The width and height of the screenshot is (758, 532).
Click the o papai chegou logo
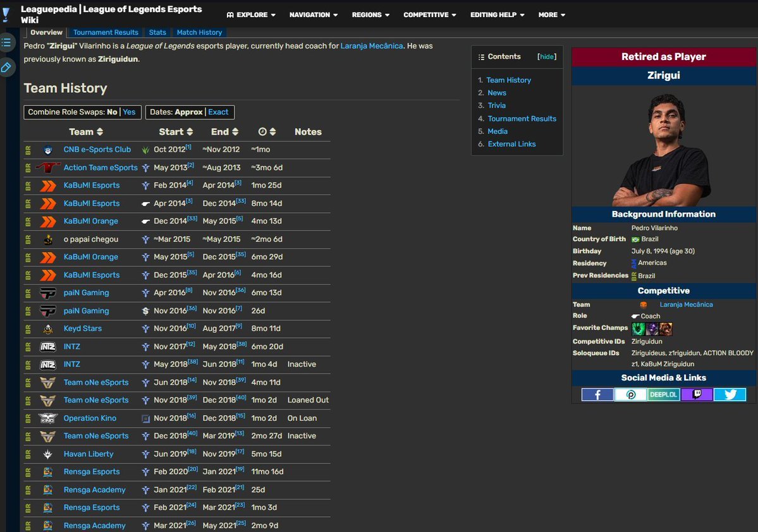click(48, 239)
